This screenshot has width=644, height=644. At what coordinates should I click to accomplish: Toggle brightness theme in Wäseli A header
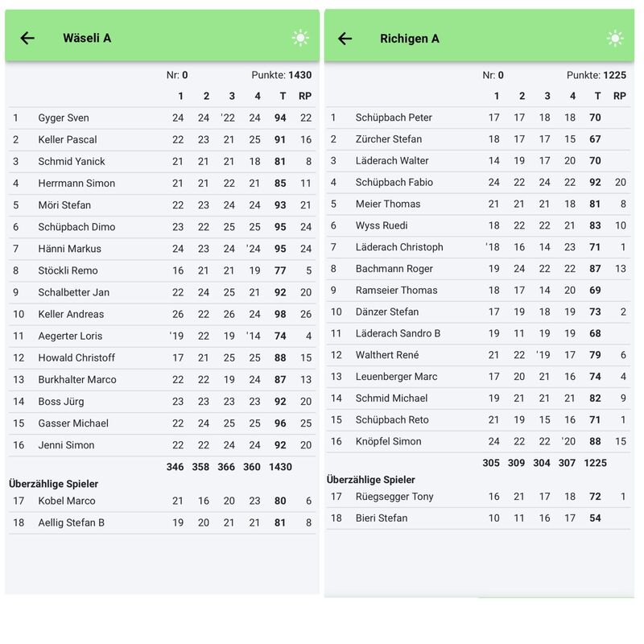[300, 38]
